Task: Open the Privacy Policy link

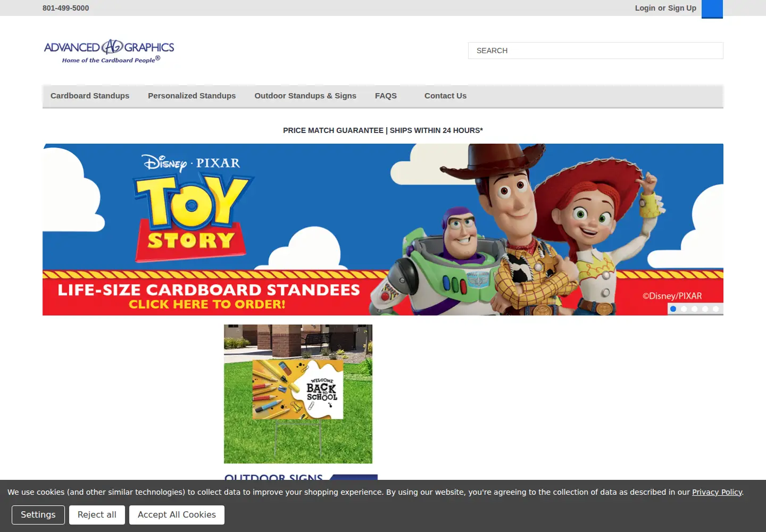Action: [x=717, y=492]
